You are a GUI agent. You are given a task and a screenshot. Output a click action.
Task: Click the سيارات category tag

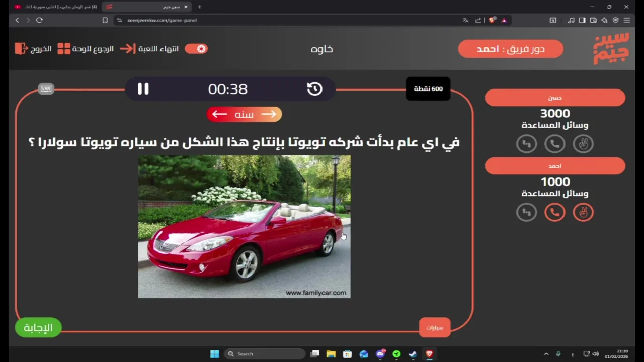[435, 327]
